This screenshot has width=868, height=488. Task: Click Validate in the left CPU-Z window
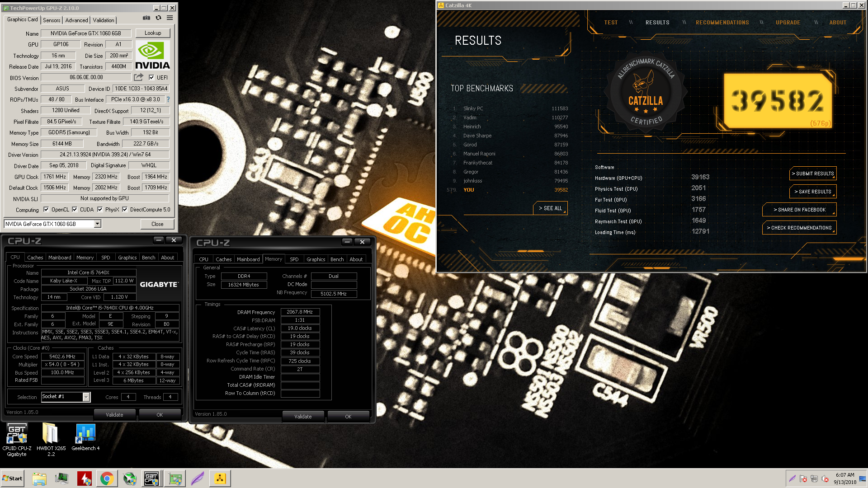pyautogui.click(x=114, y=415)
